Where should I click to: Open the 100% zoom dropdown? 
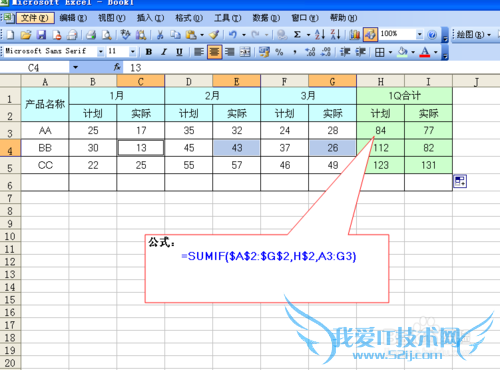point(420,34)
